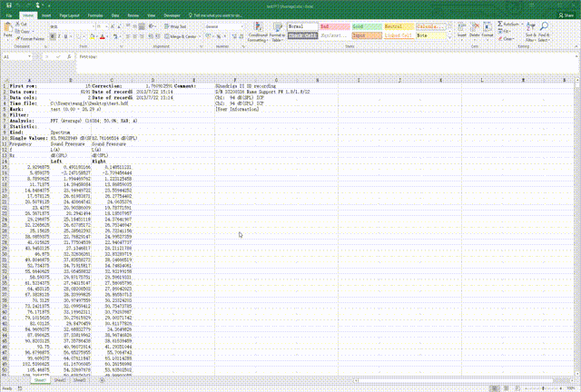Viewport: 581px width, 392px height.
Task: Switch to the Insert ribbon tab
Action: point(46,15)
